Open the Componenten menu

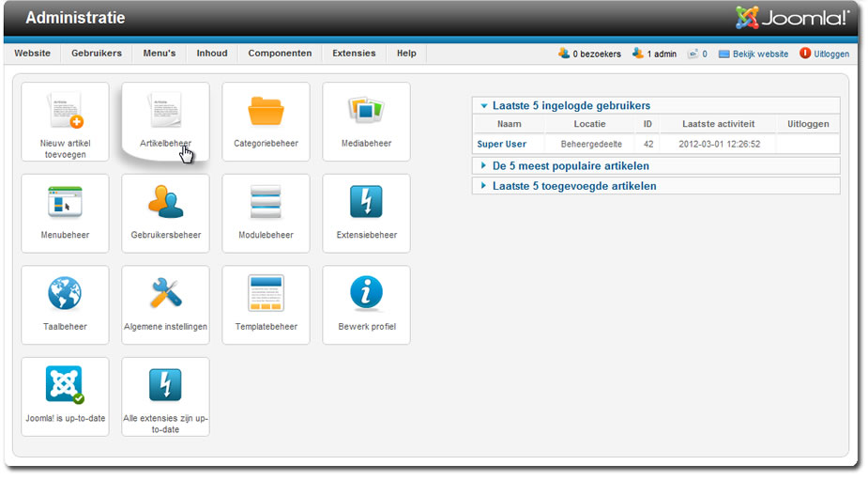(x=280, y=54)
